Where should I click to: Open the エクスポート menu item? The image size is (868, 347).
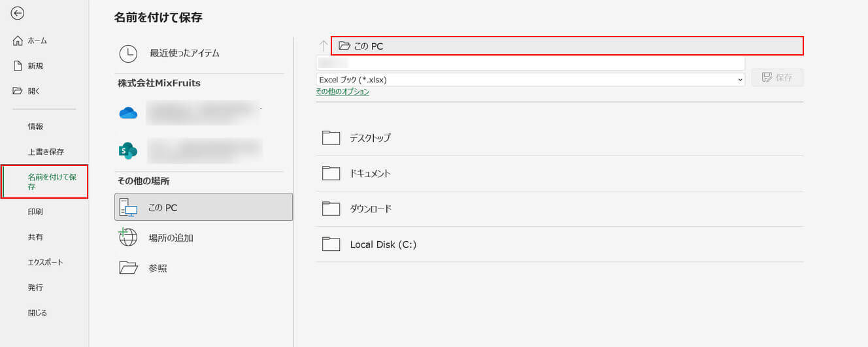point(46,262)
